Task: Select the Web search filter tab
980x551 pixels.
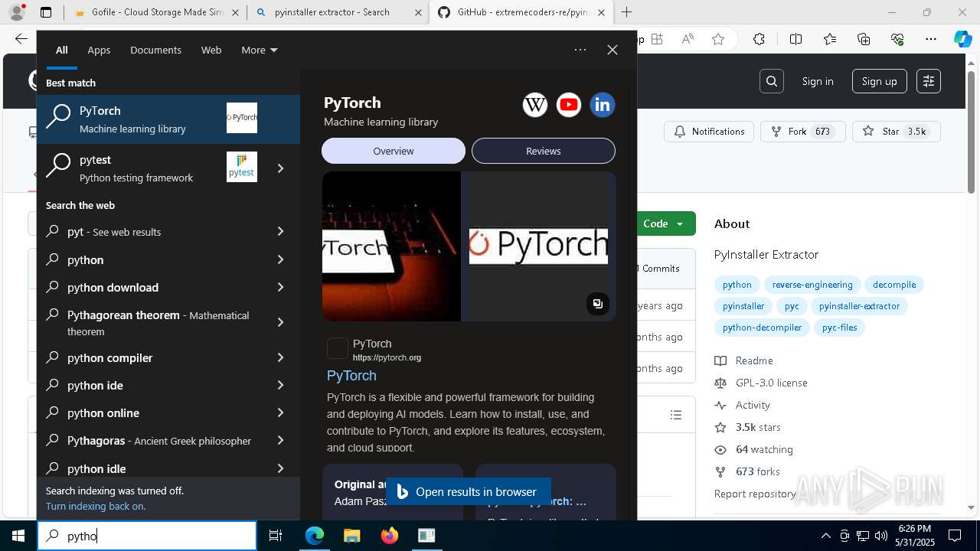Action: pos(211,50)
